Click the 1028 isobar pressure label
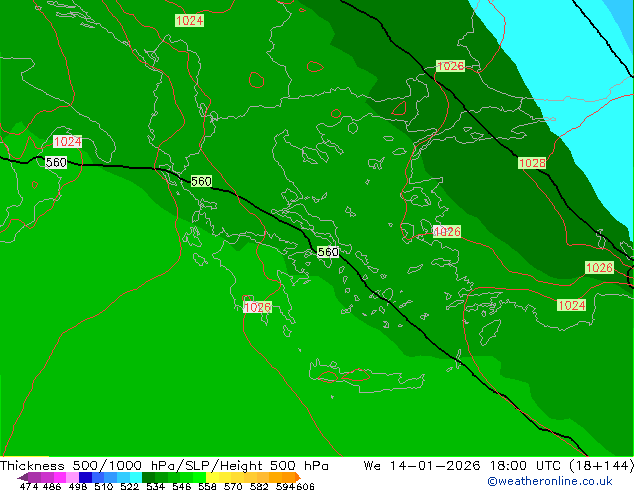The height and width of the screenshot is (490, 634). click(x=532, y=163)
